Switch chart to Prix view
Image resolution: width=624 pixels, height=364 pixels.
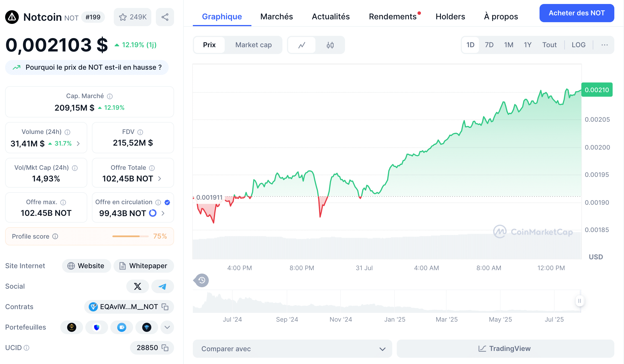(209, 45)
